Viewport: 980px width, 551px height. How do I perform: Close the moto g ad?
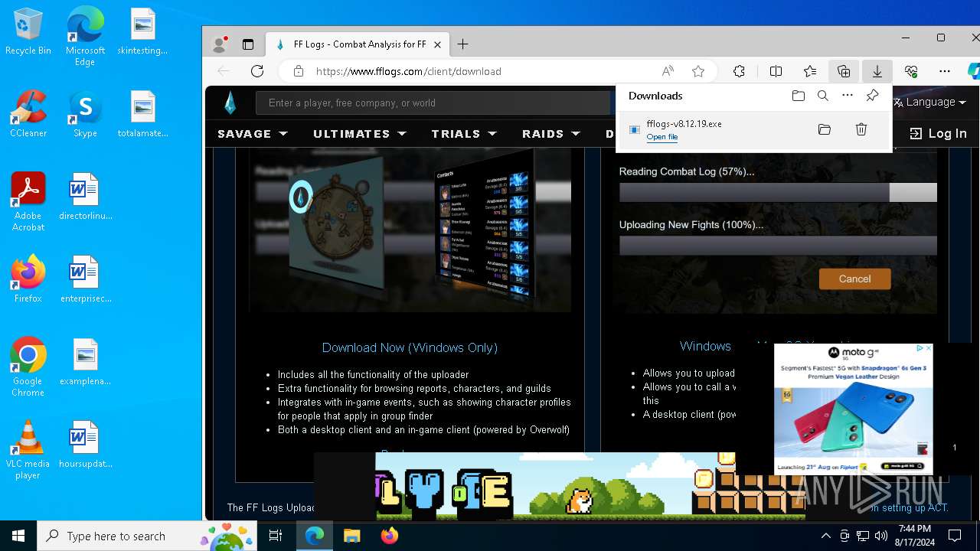click(928, 348)
